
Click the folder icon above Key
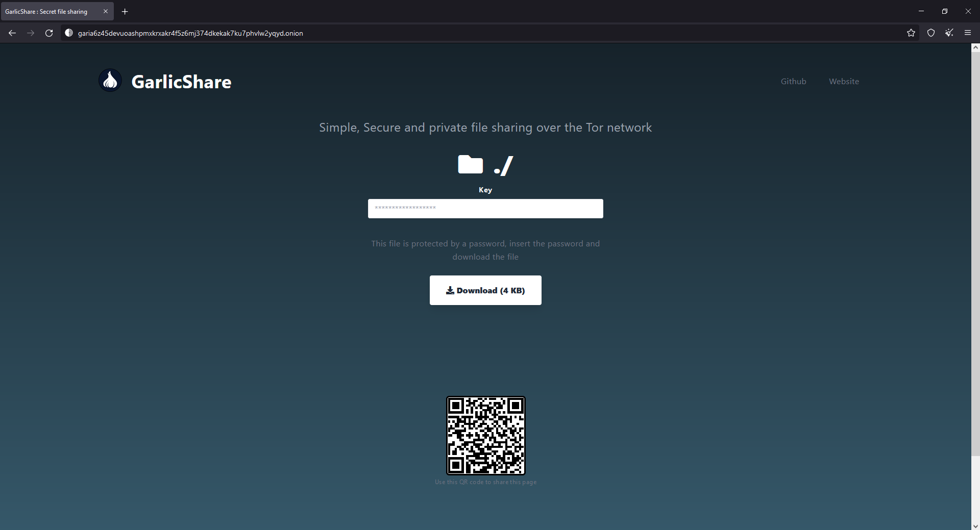click(471, 164)
